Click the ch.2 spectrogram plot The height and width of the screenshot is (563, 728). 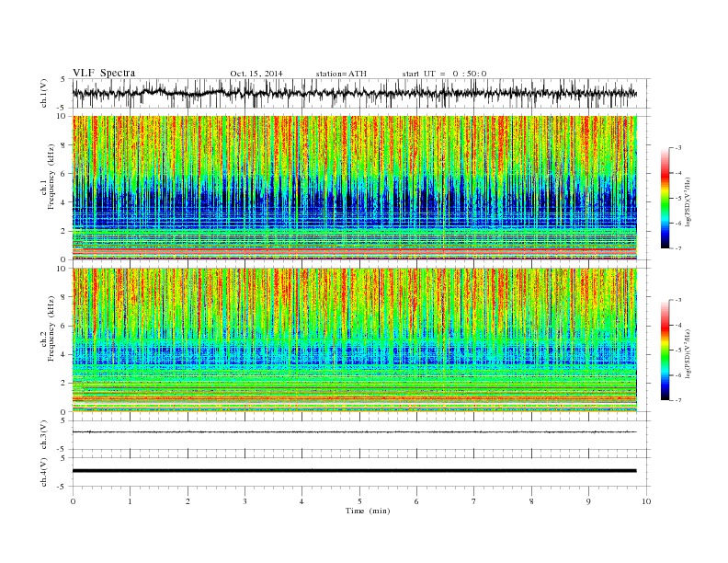point(355,340)
